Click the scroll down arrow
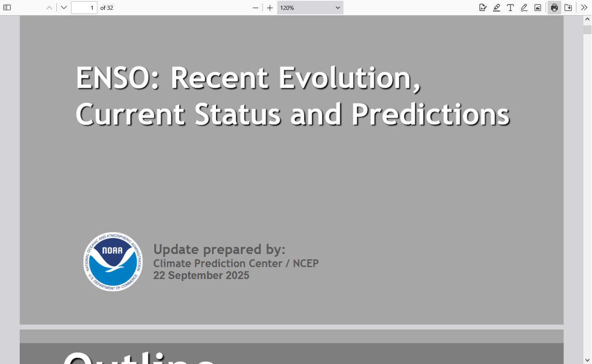Image resolution: width=592 pixels, height=364 pixels. [587, 360]
